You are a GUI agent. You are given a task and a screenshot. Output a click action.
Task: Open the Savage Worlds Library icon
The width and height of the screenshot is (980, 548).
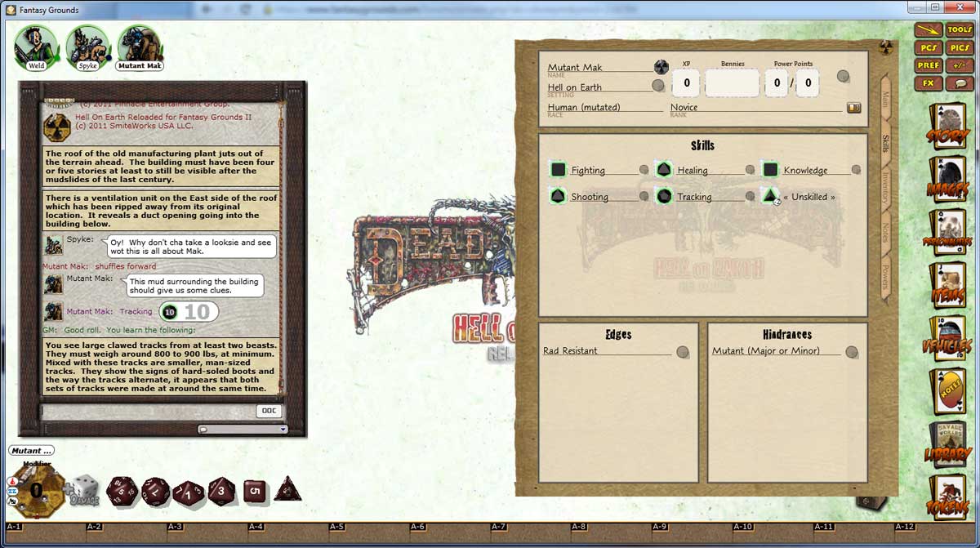(950, 445)
